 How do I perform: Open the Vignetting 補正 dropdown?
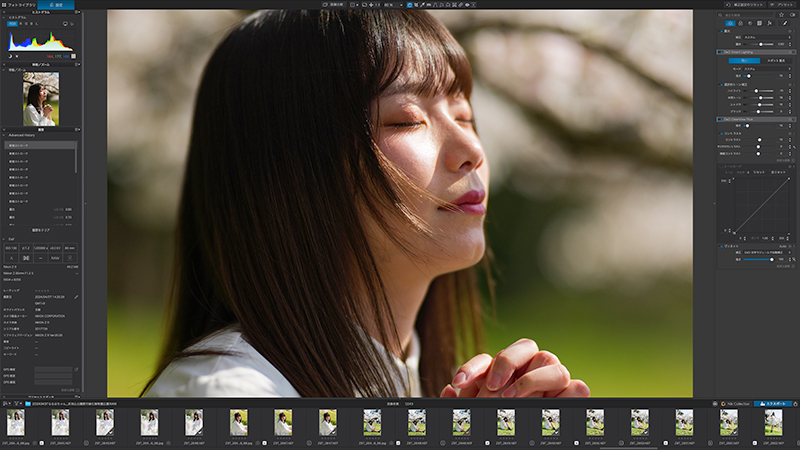coord(767,253)
